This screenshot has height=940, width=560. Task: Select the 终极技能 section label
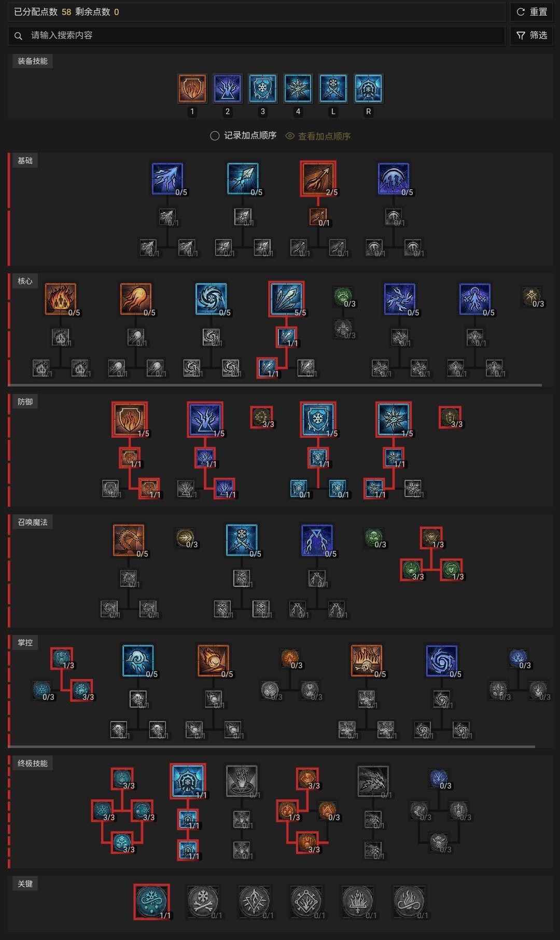pyautogui.click(x=32, y=764)
